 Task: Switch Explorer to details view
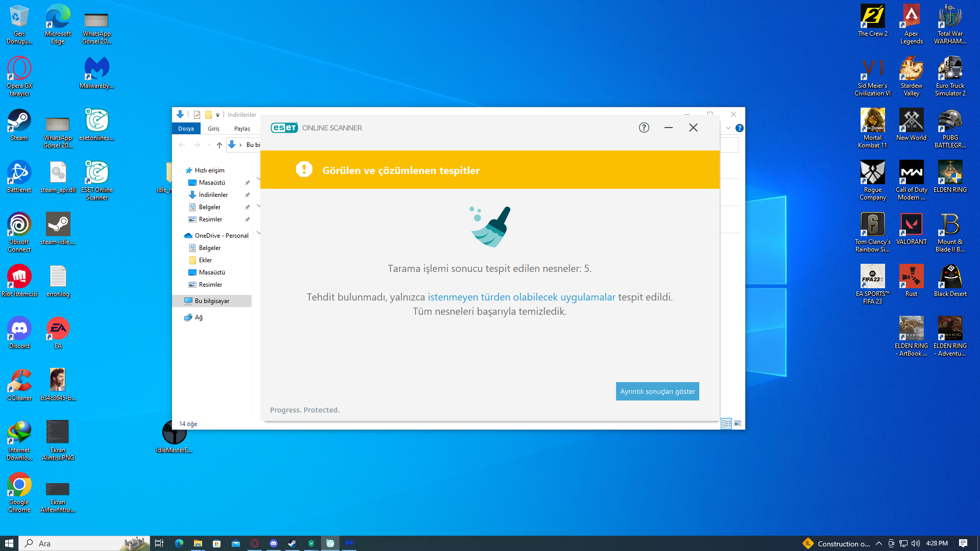click(726, 423)
